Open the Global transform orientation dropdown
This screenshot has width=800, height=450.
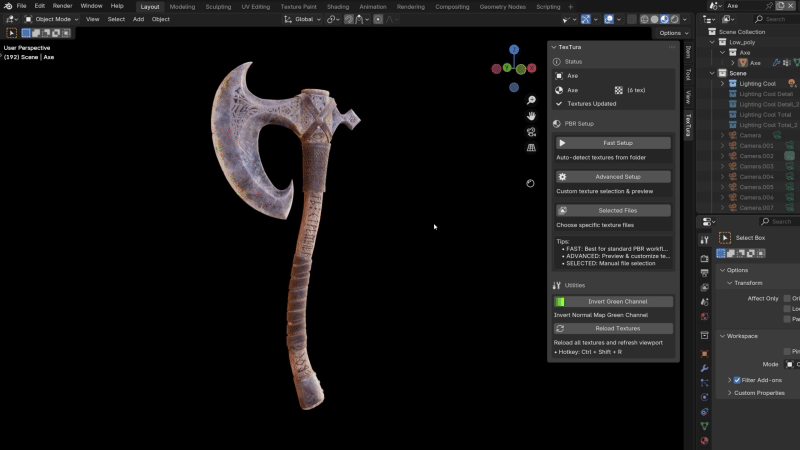(303, 19)
